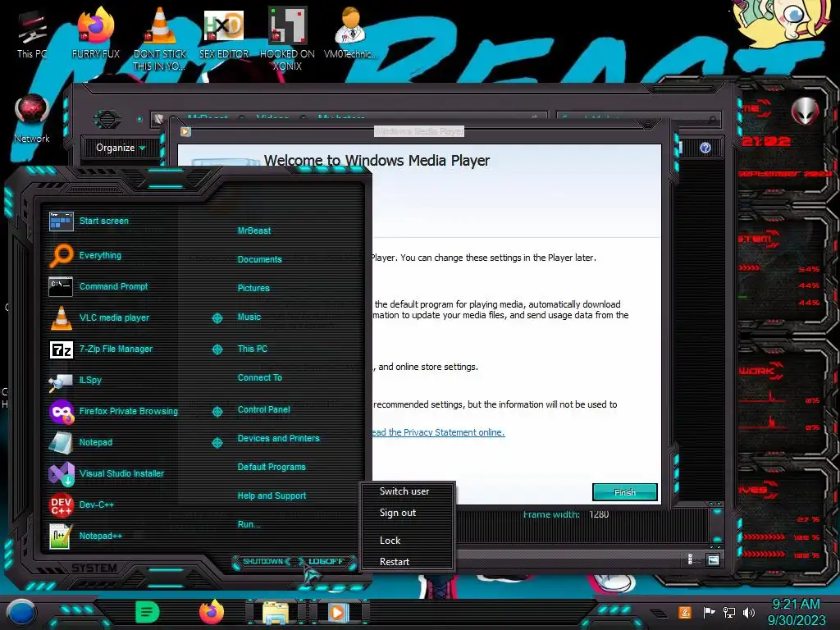
Task: Open This PC from start menu
Action: pyautogui.click(x=253, y=349)
